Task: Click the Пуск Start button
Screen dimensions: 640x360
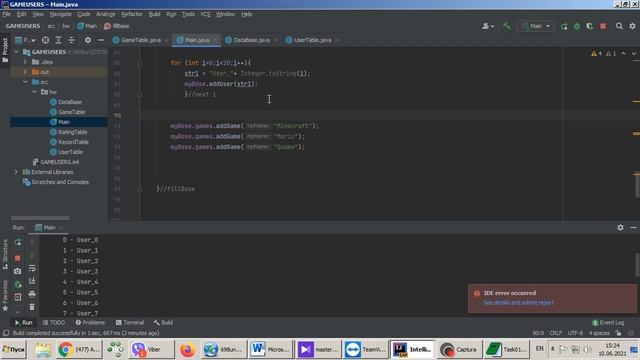Action: (14, 350)
